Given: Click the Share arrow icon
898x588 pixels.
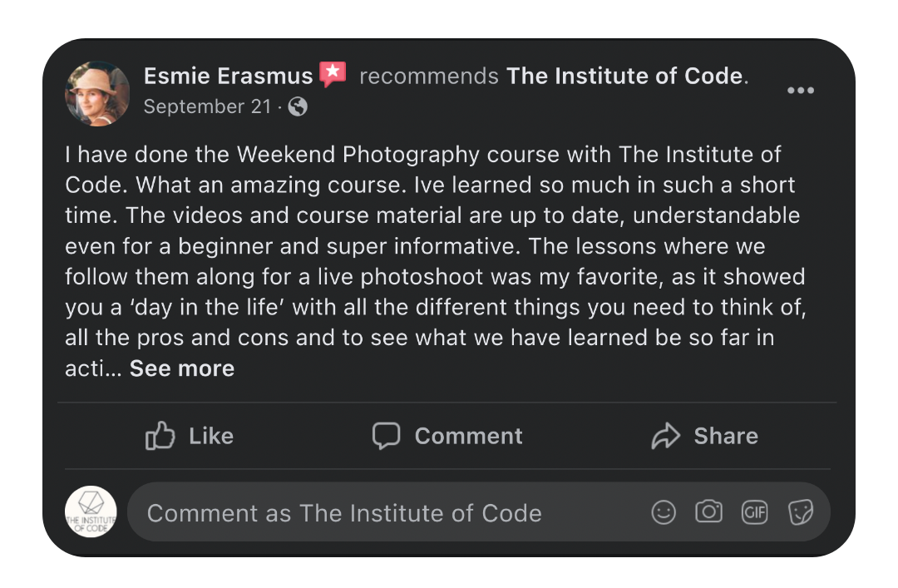Looking at the screenshot, I should tap(665, 436).
